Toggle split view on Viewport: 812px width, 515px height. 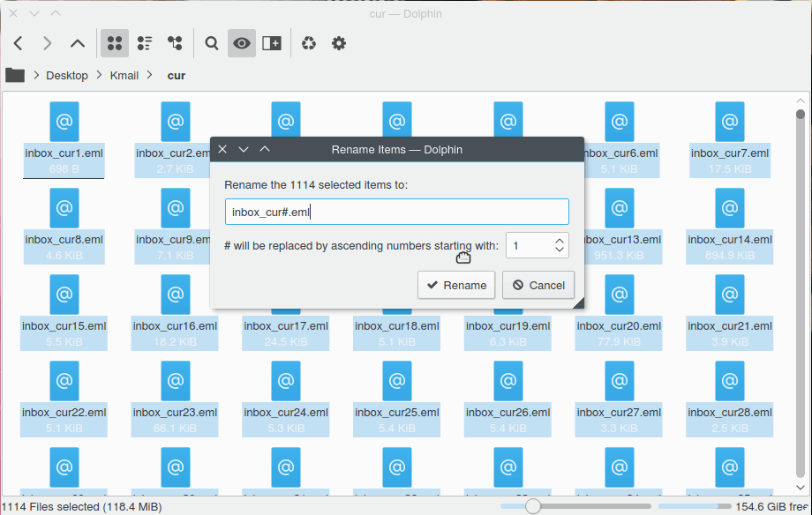tap(271, 42)
